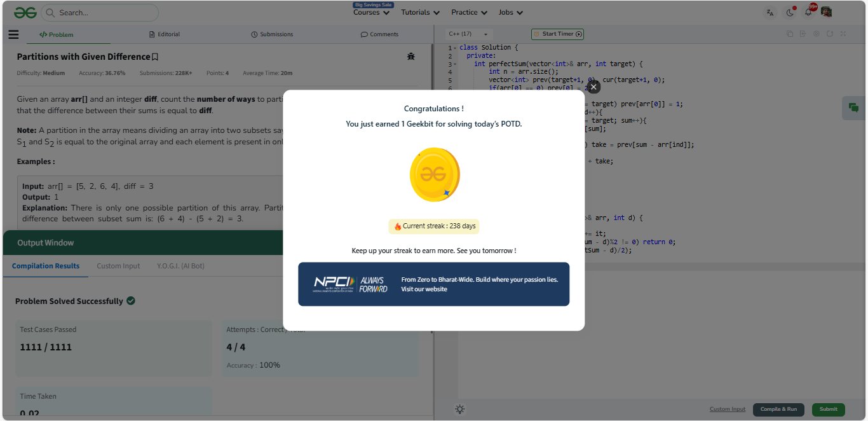Click the Compile & Run button

(778, 410)
